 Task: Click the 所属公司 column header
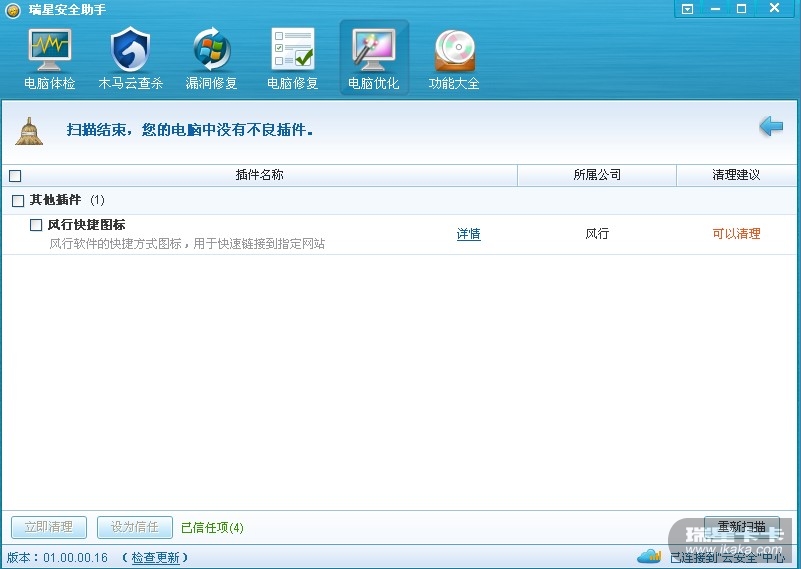click(597, 175)
